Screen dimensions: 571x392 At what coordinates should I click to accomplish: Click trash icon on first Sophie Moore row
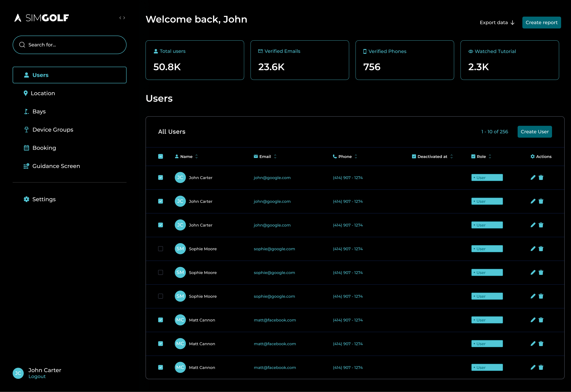(541, 249)
